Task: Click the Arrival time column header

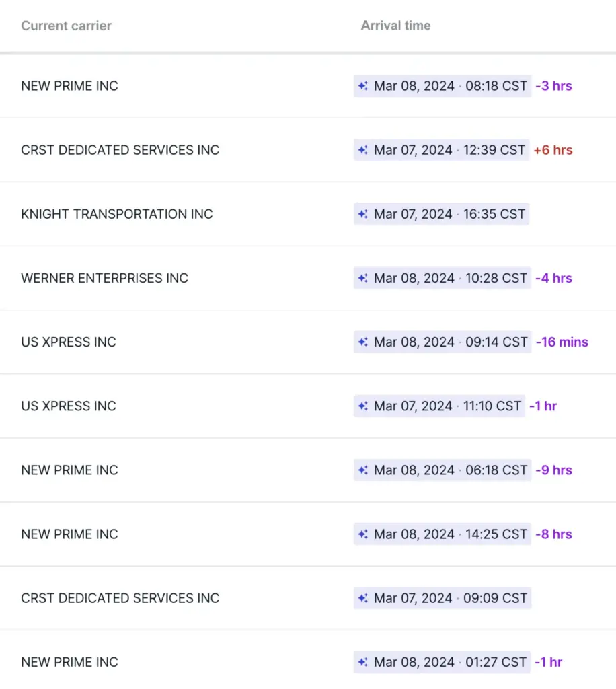Action: tap(395, 26)
